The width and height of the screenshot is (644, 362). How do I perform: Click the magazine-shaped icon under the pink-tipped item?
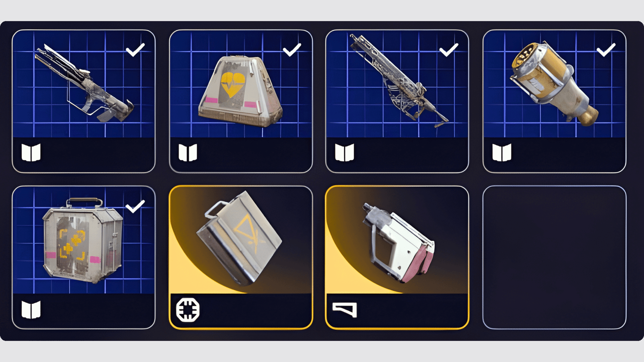click(345, 310)
